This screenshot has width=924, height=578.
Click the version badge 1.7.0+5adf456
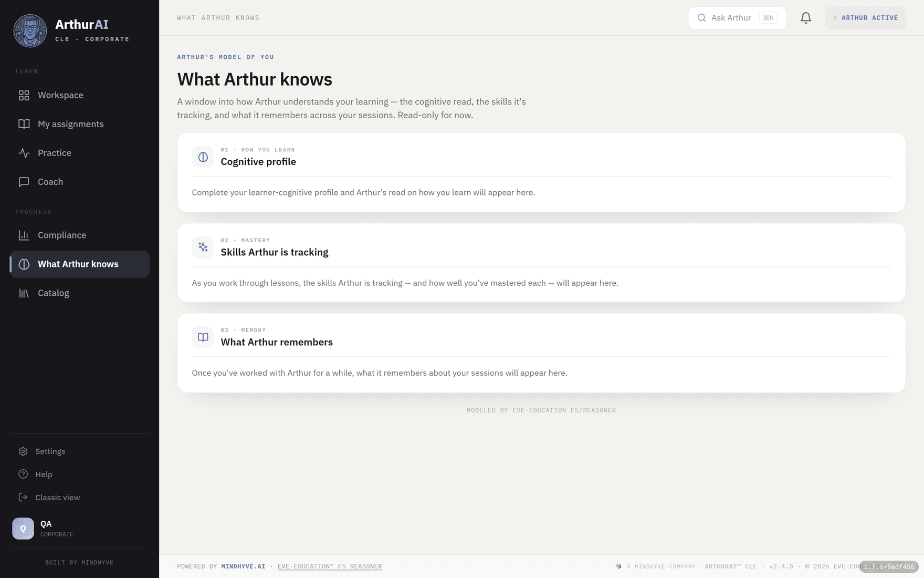pyautogui.click(x=889, y=566)
